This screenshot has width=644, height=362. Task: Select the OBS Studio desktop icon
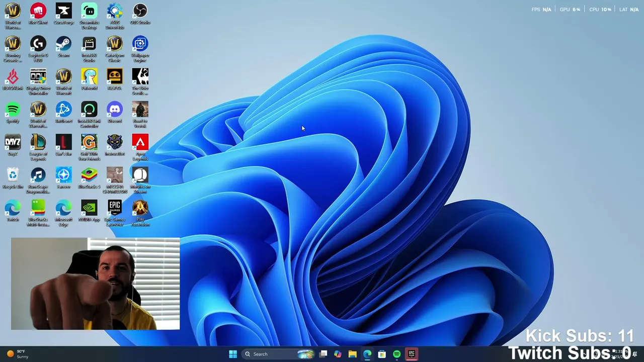(x=140, y=14)
